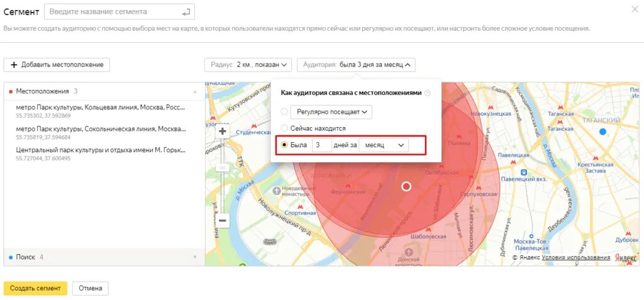Click coordinates text 55.735819, 37.594684
Image resolution: width=644 pixels, height=300 pixels.
point(43,137)
